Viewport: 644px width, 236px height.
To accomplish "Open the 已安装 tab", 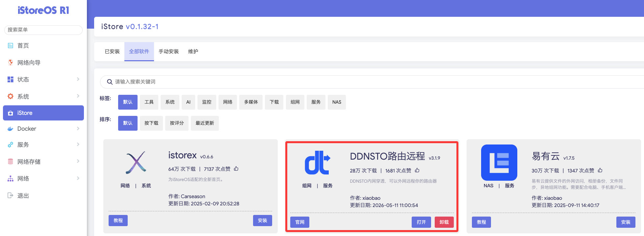I will (112, 51).
